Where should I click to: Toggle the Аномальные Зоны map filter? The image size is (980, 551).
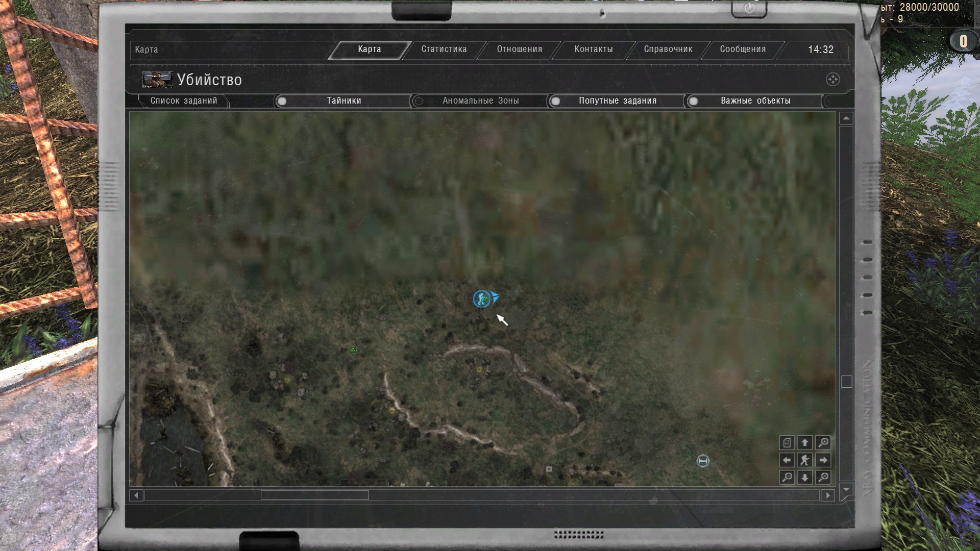480,101
